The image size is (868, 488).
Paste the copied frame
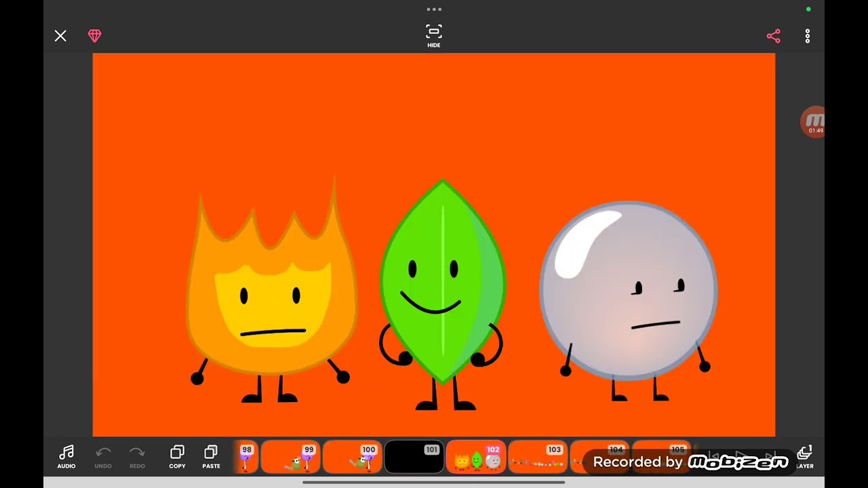211,457
